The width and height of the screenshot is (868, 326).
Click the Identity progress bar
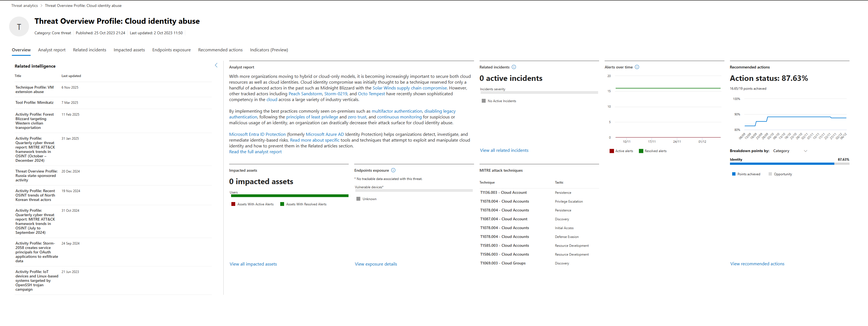[781, 164]
